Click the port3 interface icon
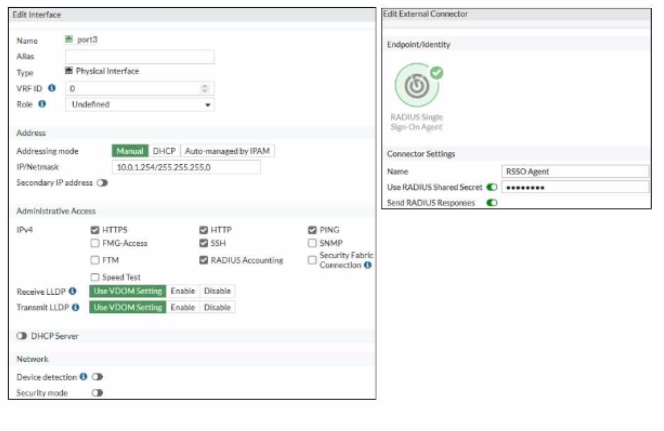This screenshot has height=431, width=664. click(x=69, y=39)
